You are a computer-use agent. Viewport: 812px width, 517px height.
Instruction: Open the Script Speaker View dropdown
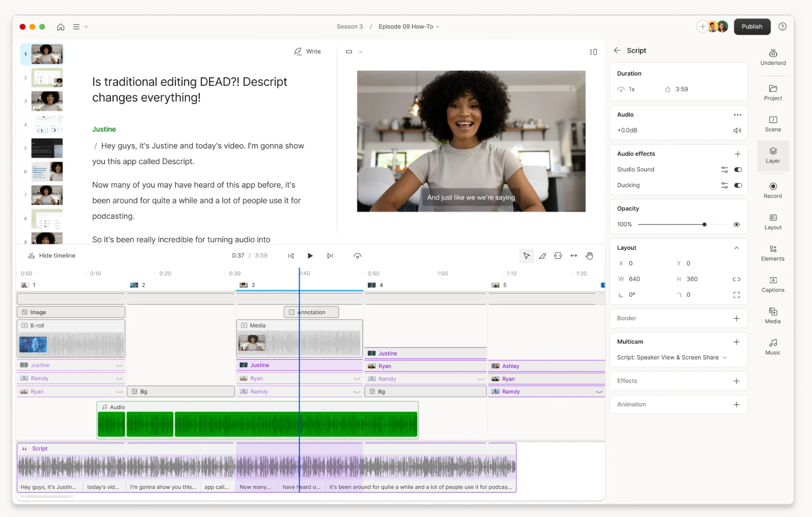click(672, 358)
